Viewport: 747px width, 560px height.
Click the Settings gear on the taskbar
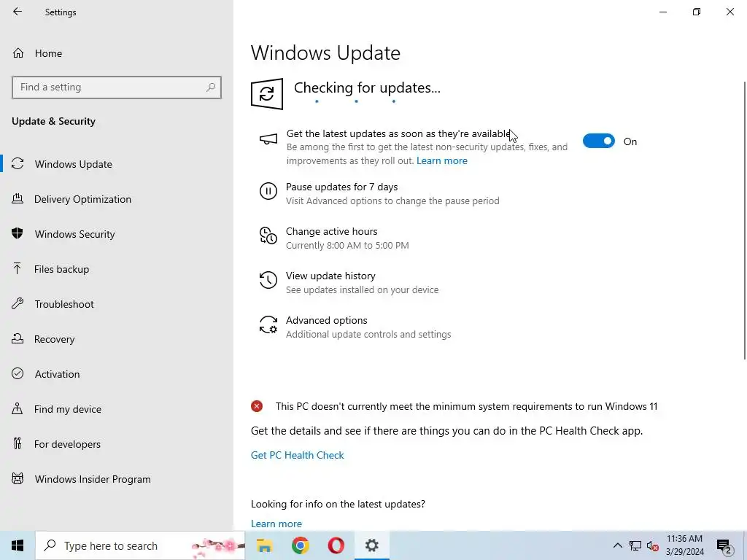point(371,545)
